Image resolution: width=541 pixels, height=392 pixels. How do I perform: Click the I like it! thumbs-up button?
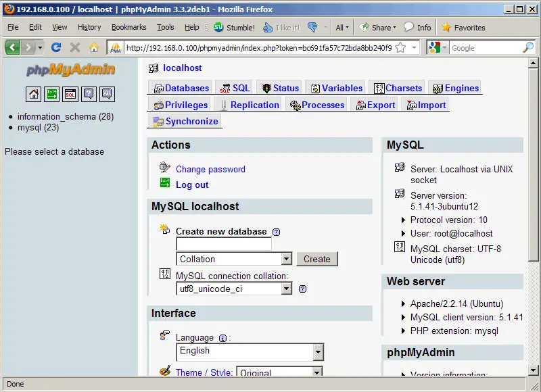point(281,27)
